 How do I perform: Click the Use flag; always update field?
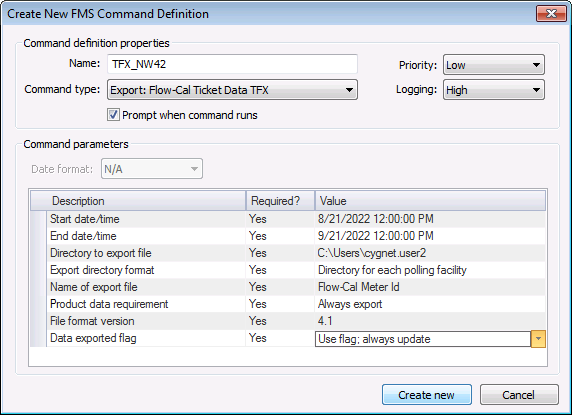point(423,339)
